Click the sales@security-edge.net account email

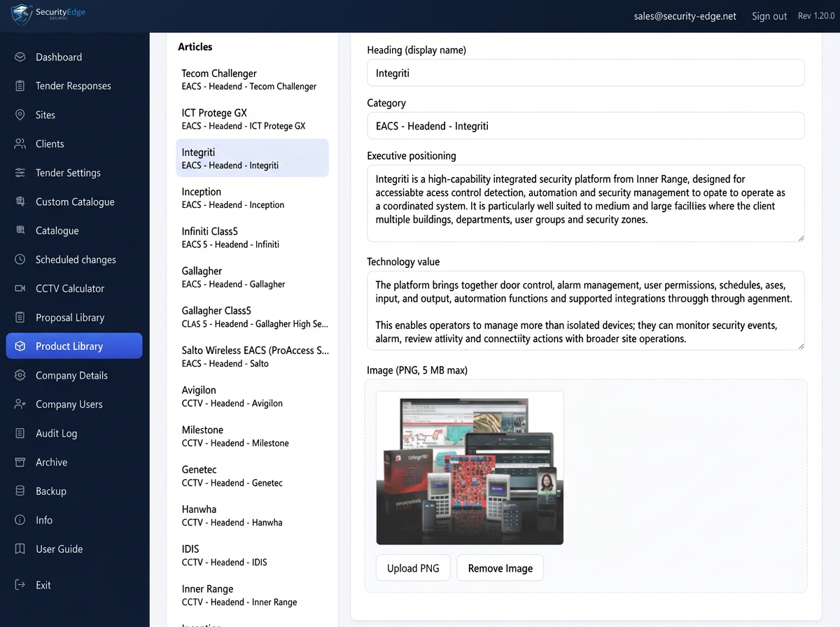pos(685,16)
